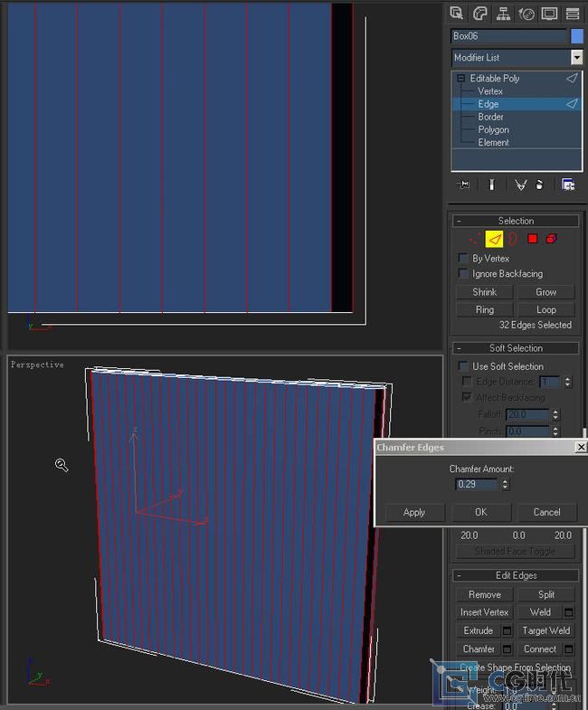Click the Chamfer Amount input field
Image resolution: width=588 pixels, height=710 pixels.
point(476,484)
